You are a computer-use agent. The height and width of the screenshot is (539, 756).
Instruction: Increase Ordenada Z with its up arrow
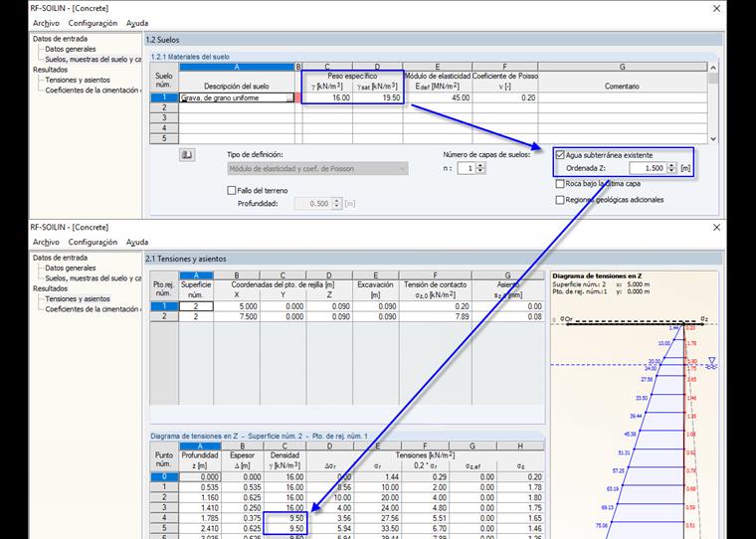[672, 165]
